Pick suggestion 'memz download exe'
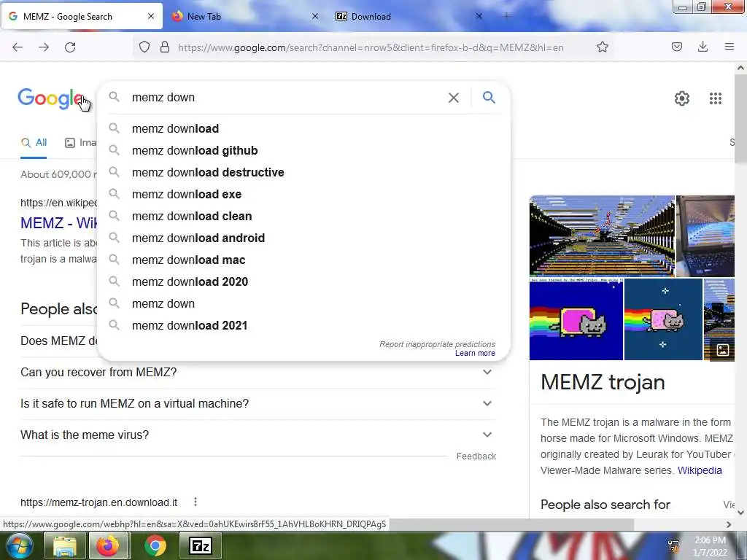Image resolution: width=747 pixels, height=560 pixels. [x=303, y=194]
